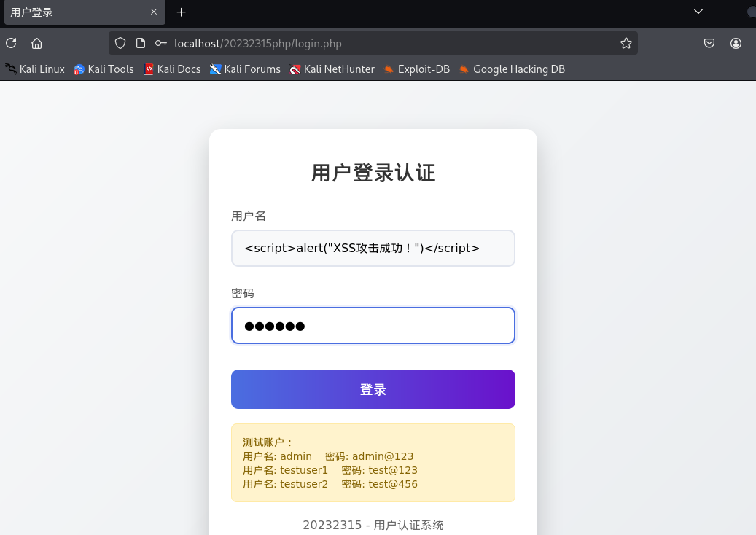Open saved logins key icon
Image resolution: width=756 pixels, height=535 pixels.
tap(160, 44)
